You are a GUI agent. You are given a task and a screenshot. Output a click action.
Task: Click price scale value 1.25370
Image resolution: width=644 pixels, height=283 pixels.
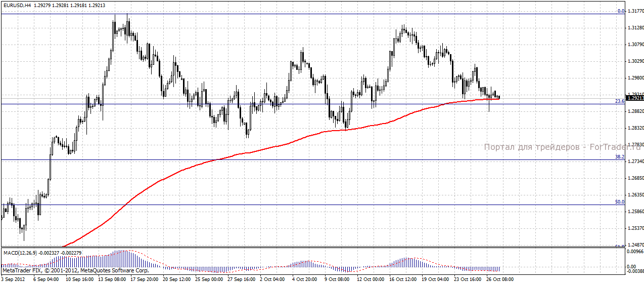(635, 228)
